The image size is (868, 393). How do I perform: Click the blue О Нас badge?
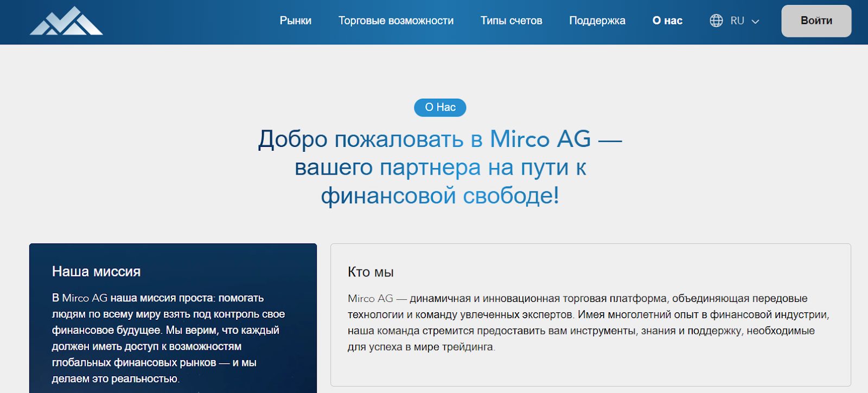click(x=440, y=107)
